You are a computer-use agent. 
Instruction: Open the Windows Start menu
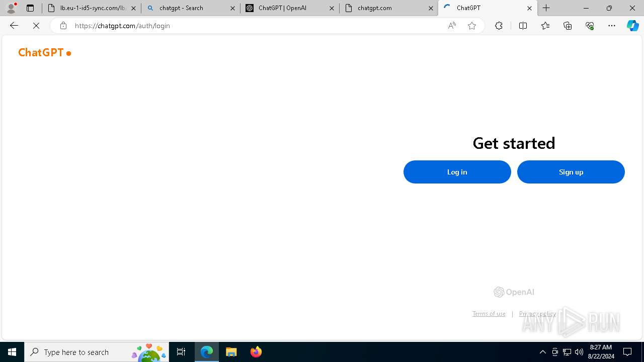[12, 352]
